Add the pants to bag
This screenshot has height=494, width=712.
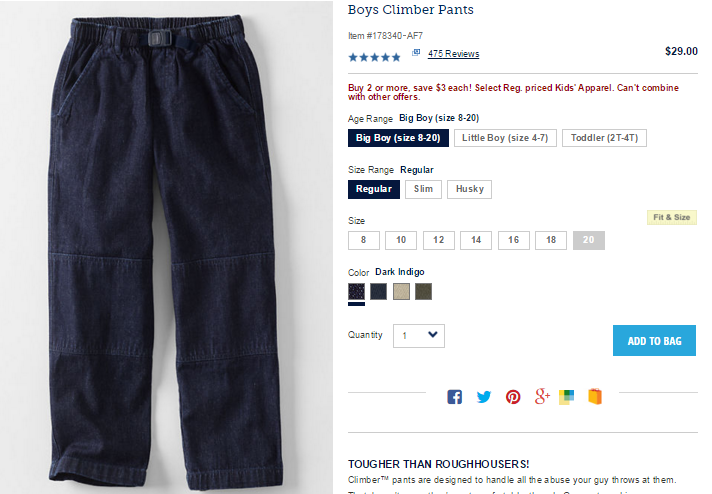654,341
